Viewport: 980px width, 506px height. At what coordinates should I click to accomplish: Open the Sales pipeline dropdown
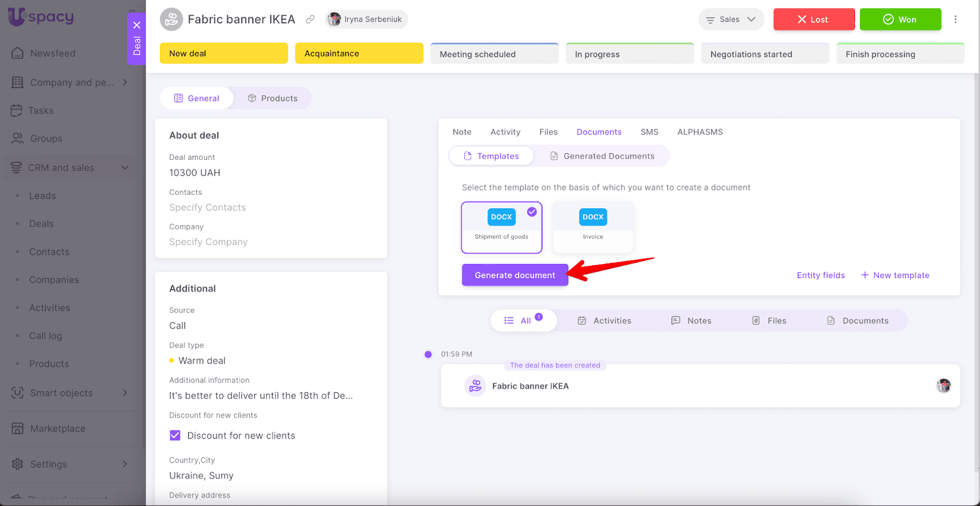731,20
